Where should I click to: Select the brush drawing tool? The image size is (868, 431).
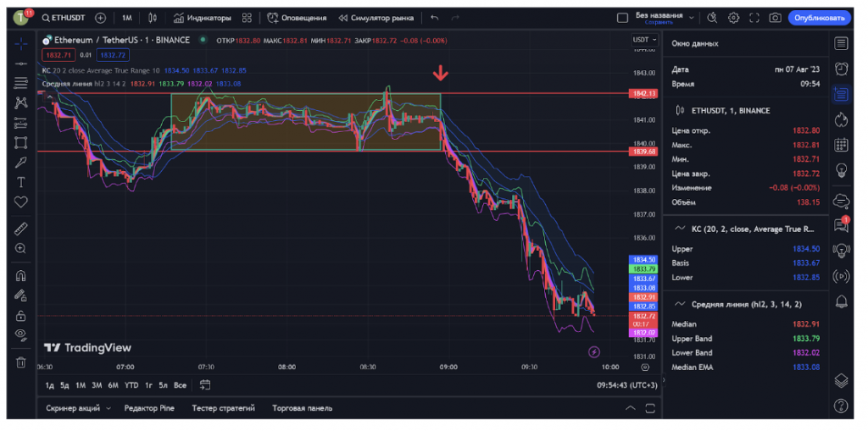[x=21, y=162]
